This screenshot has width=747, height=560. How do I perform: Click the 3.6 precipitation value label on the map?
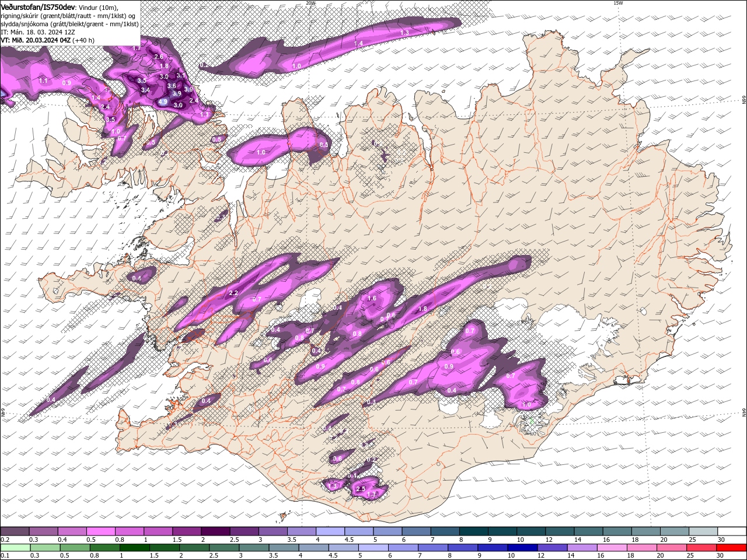point(172,86)
